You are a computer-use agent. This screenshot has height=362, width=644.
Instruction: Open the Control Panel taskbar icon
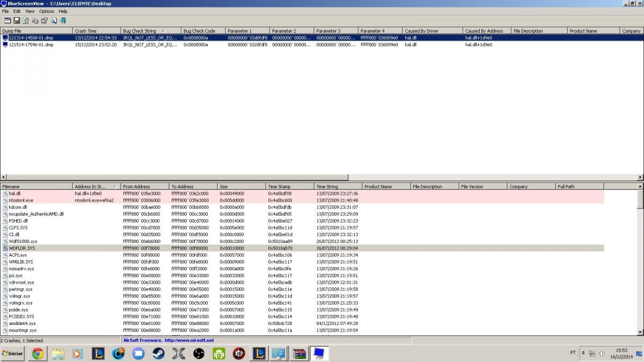279,353
